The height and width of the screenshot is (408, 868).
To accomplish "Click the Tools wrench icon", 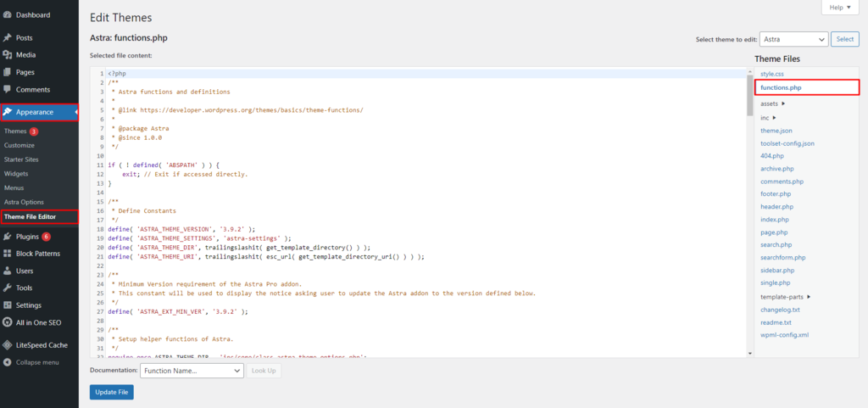I will click(8, 288).
